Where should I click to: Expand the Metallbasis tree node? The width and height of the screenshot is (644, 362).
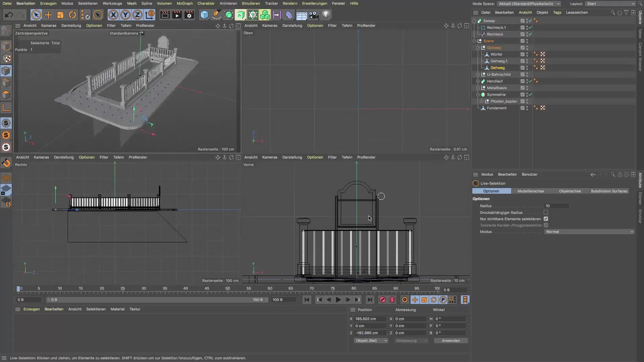478,88
